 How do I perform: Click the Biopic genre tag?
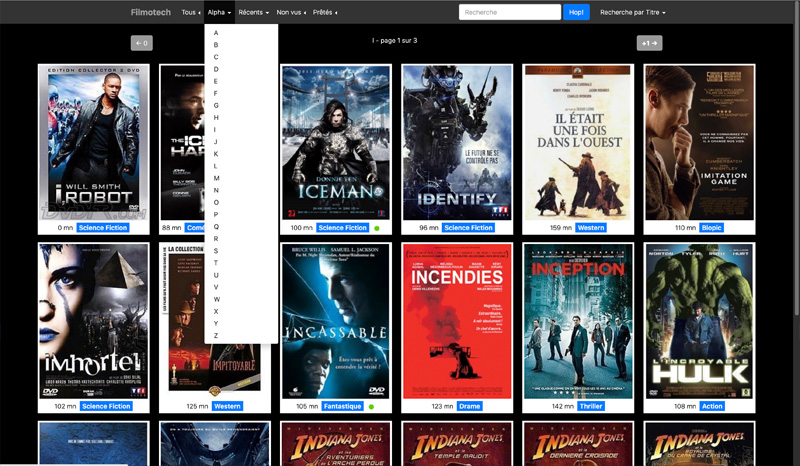point(711,228)
